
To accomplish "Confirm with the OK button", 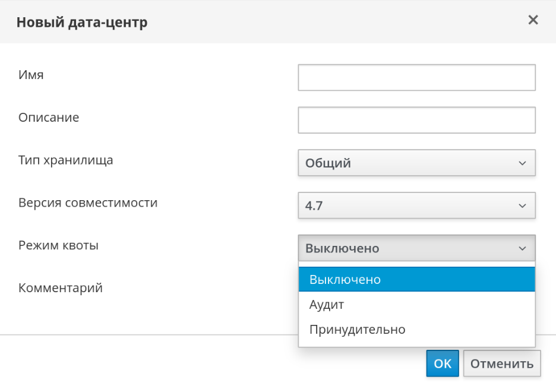I will [x=443, y=363].
